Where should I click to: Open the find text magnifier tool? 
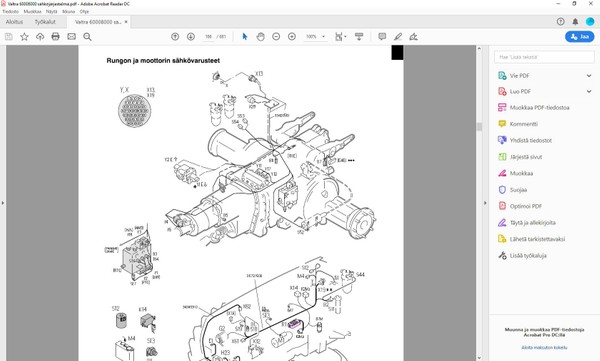(x=87, y=37)
